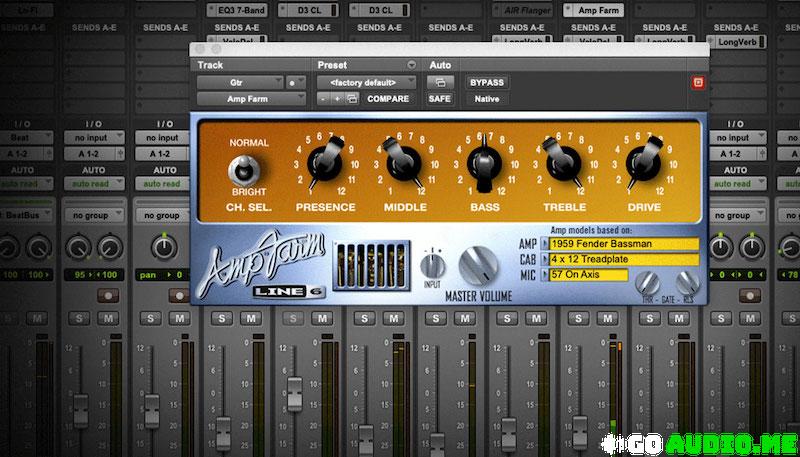Image resolution: width=800 pixels, height=457 pixels.
Task: Click the Li-Fi insert at top left
Action: click(x=27, y=10)
